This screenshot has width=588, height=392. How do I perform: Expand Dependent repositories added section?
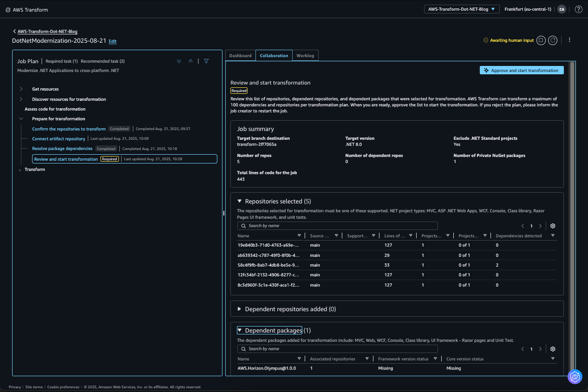[239, 309]
